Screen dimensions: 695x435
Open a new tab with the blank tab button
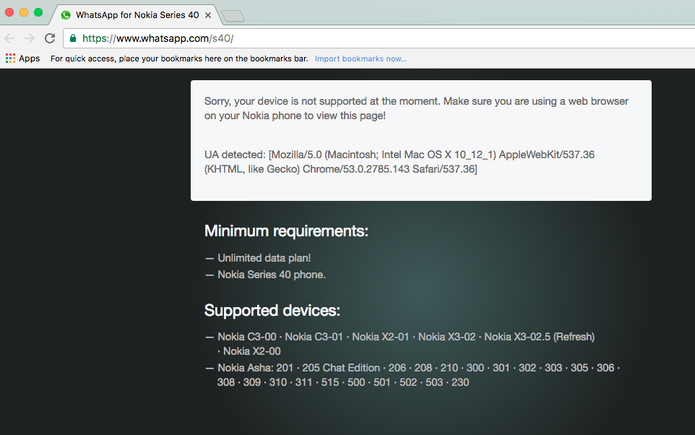[x=233, y=16]
